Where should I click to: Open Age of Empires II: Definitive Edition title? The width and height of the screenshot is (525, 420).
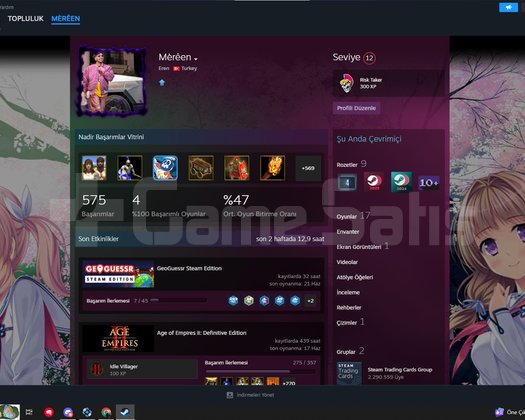(x=202, y=333)
